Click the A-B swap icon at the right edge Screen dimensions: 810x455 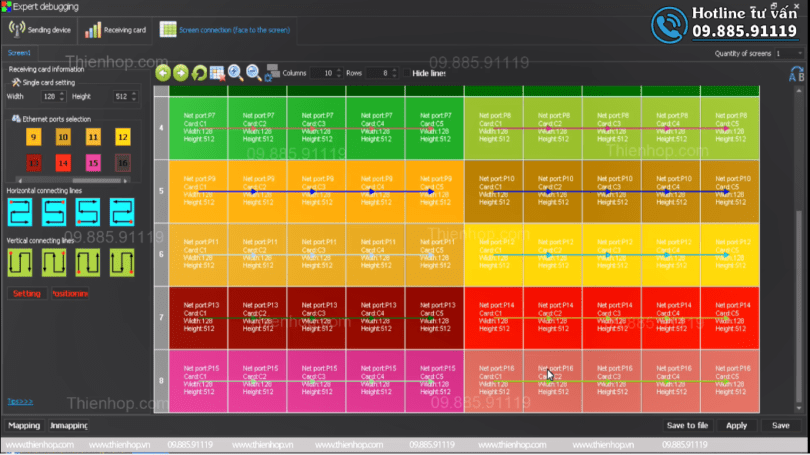[x=796, y=74]
